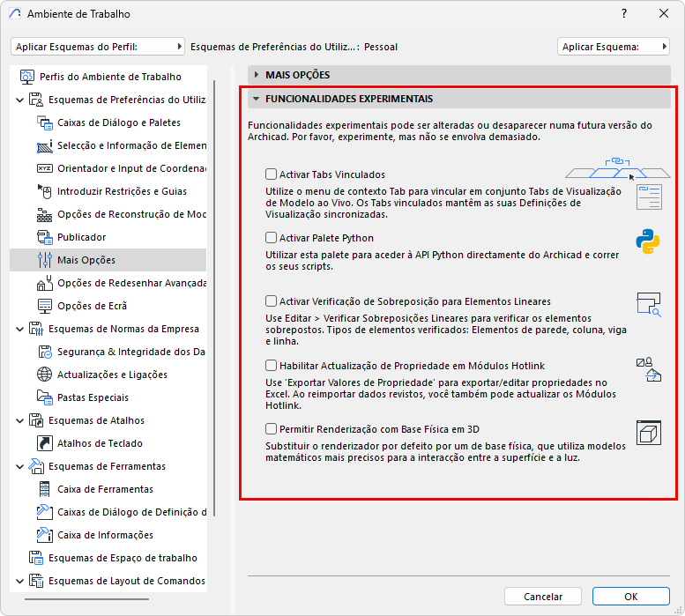The height and width of the screenshot is (616, 685).
Task: Click the Pastas Especiais folder icon
Action: pyautogui.click(x=45, y=397)
